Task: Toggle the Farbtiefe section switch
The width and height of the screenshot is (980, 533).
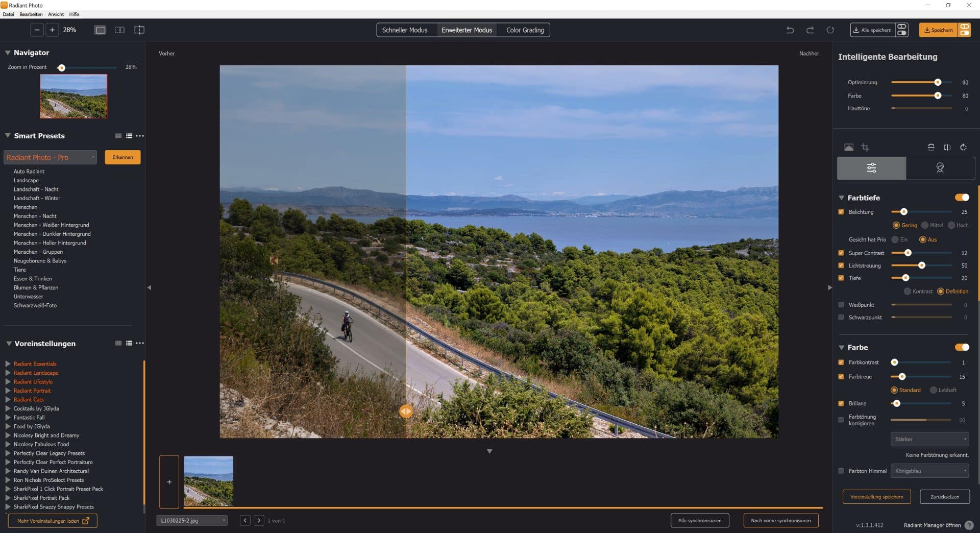Action: [962, 198]
